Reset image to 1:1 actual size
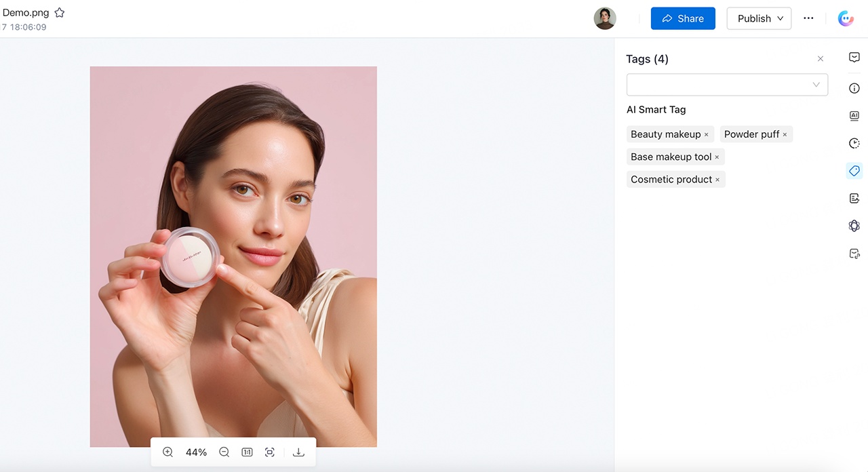Screen dimensions: 868x472 247,452
